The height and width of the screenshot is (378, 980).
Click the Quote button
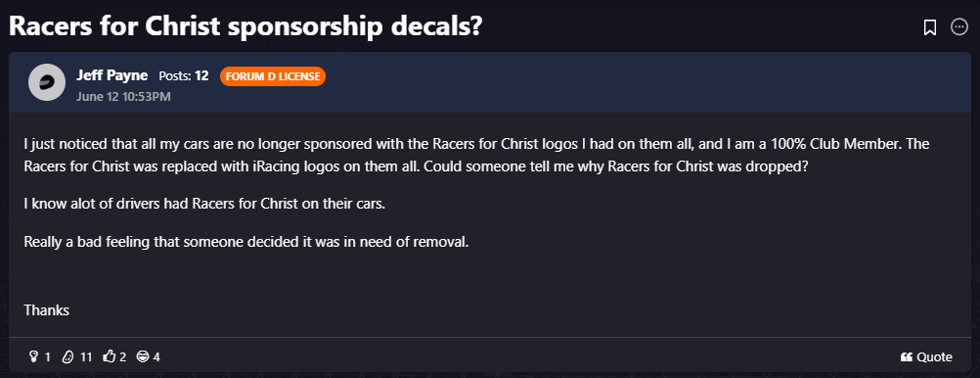[x=926, y=356]
